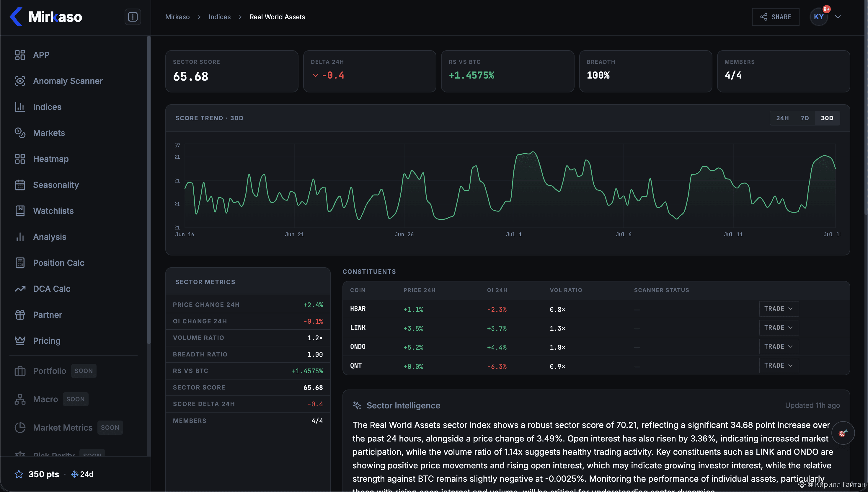The width and height of the screenshot is (868, 492).
Task: Go to Indices in the sidebar
Action: pos(47,107)
